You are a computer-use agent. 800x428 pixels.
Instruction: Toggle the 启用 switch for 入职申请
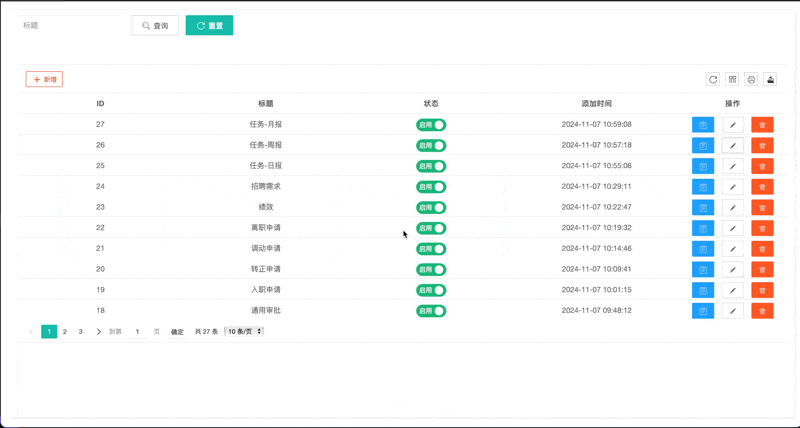click(431, 290)
